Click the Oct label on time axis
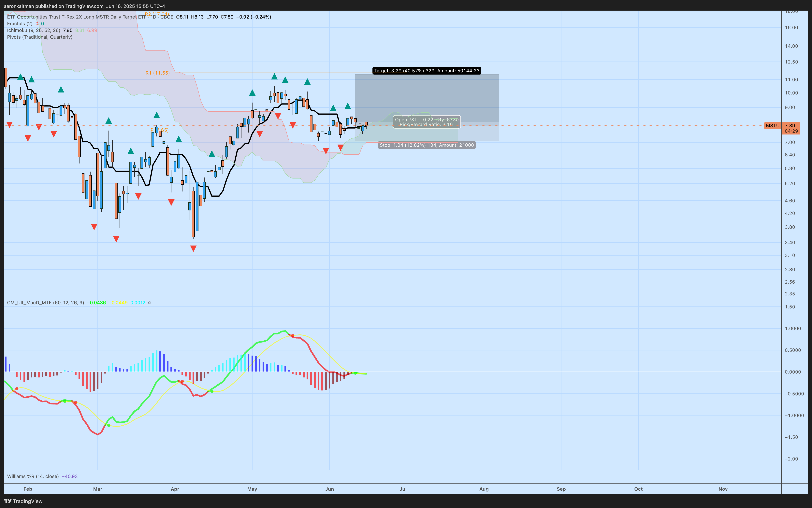Screen dimensions: 812x508 (x=639, y=489)
